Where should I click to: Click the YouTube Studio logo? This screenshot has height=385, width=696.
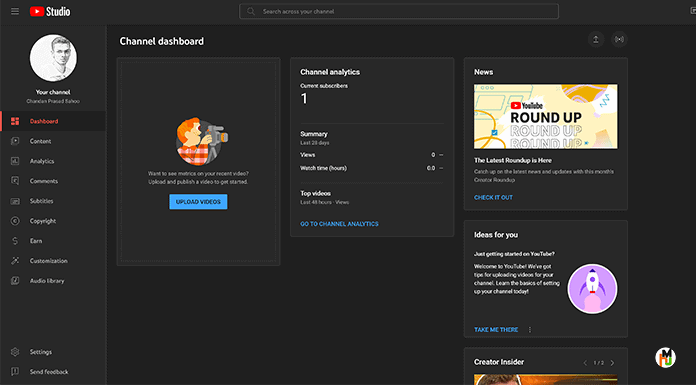click(x=50, y=12)
